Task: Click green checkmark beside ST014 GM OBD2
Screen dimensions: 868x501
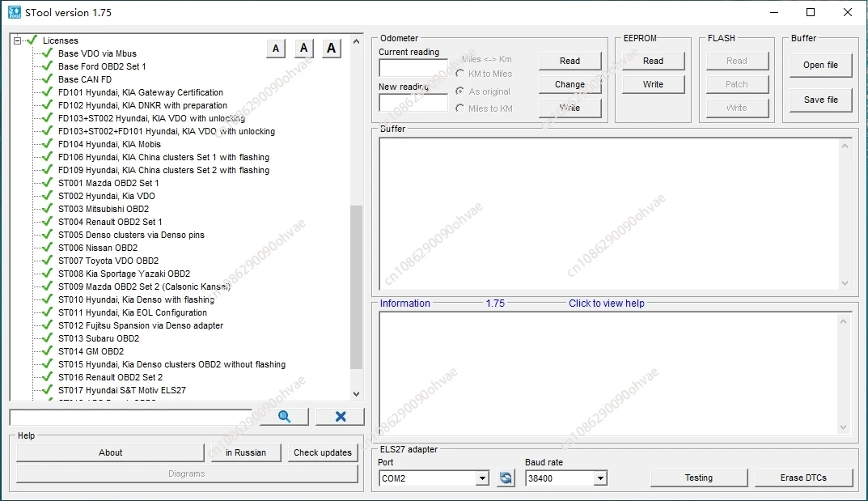Action: tap(48, 351)
